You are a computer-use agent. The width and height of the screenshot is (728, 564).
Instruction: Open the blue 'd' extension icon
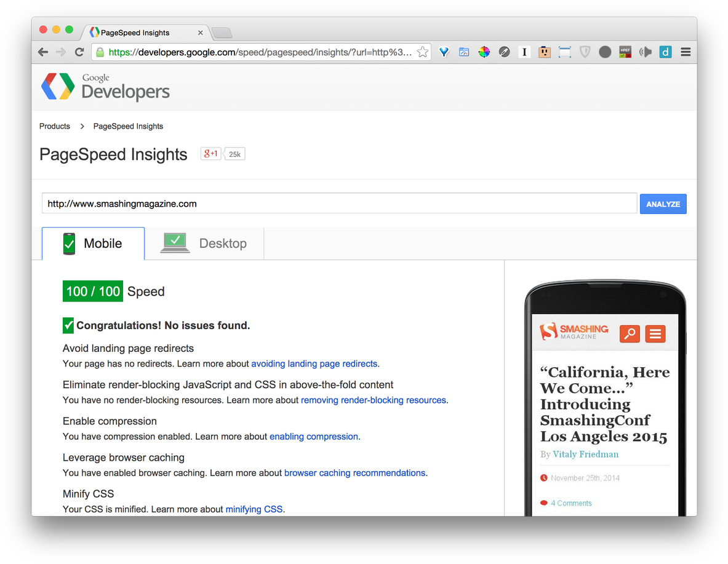pos(665,52)
